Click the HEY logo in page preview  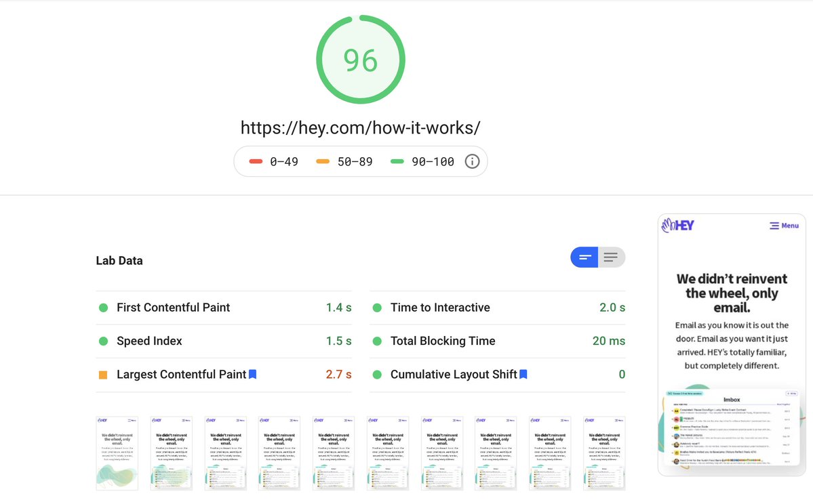[677, 225]
